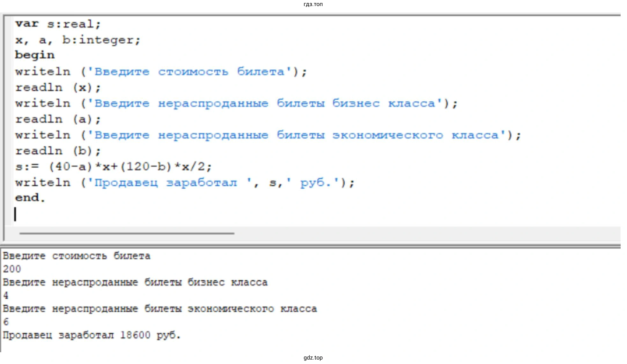Click the gdz.top link at bottom

[x=313, y=358]
